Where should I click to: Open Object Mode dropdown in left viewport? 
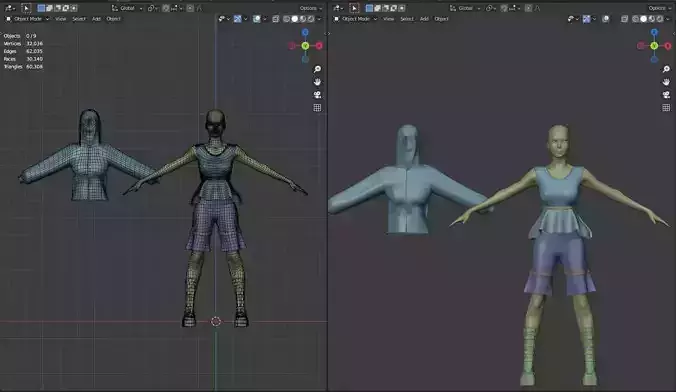pyautogui.click(x=28, y=19)
